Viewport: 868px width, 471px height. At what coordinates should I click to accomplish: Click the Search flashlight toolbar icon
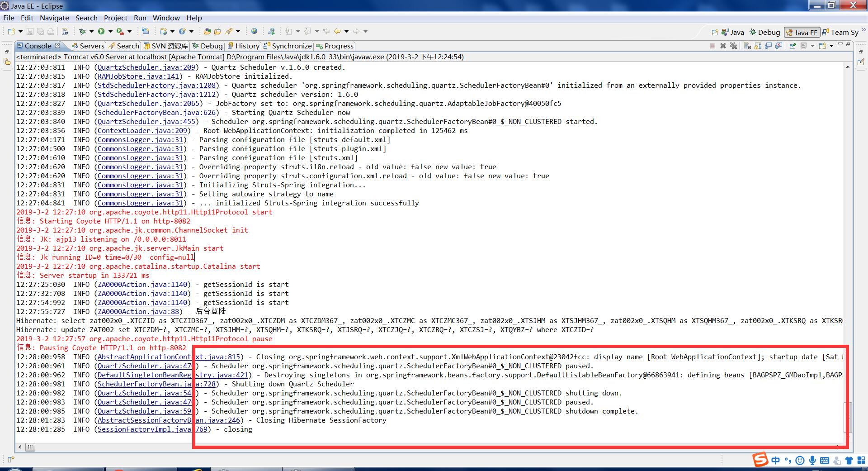point(229,31)
